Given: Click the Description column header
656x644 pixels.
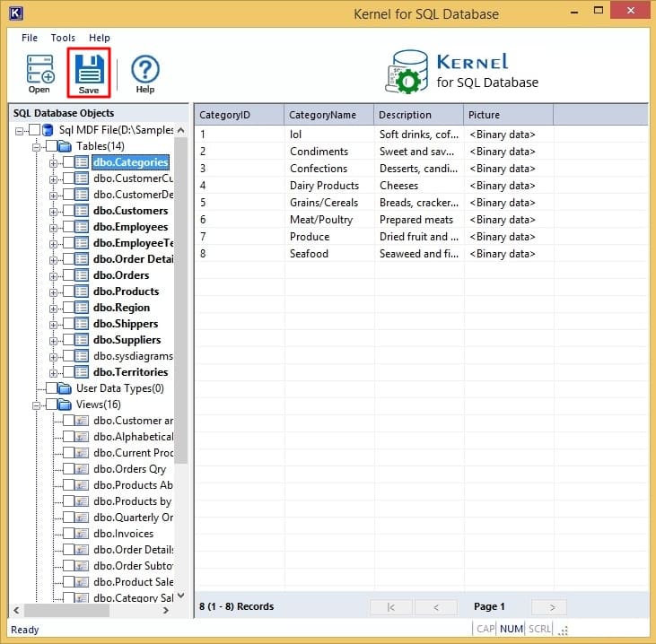Looking at the screenshot, I should coord(419,115).
